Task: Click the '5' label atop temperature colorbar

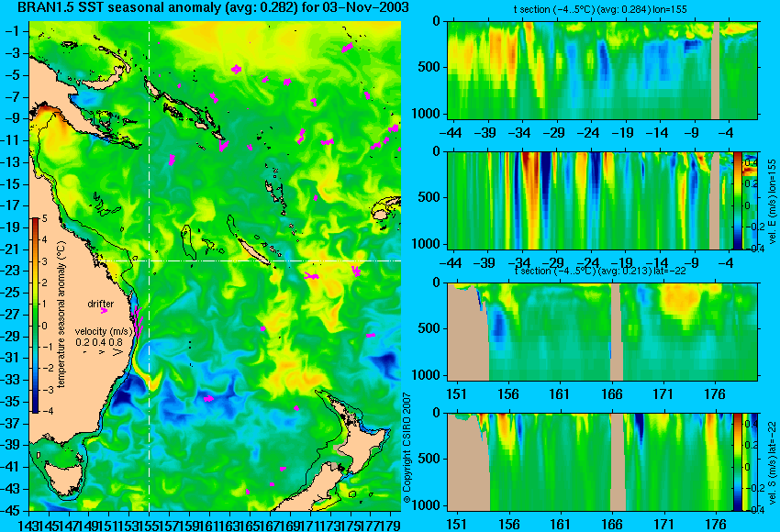Action: [x=44, y=218]
